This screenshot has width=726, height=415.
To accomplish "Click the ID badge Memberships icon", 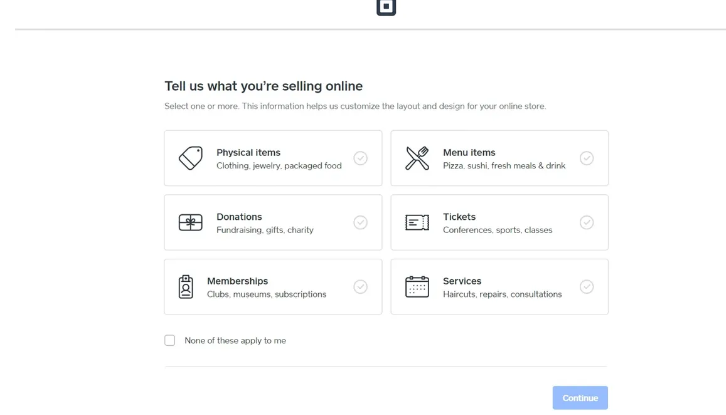I will click(x=186, y=287).
